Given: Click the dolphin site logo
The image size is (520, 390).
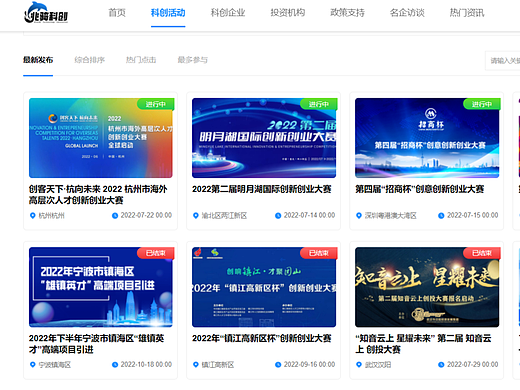Looking at the screenshot, I should [46, 13].
